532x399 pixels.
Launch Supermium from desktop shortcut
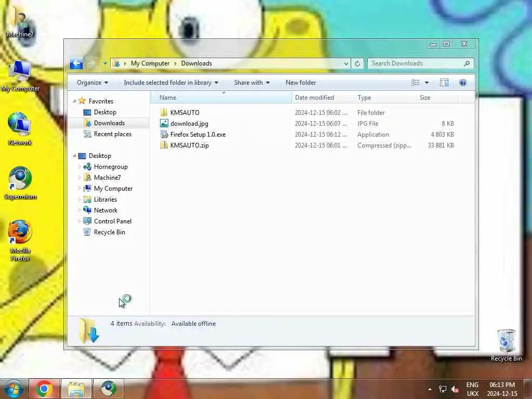click(x=20, y=183)
